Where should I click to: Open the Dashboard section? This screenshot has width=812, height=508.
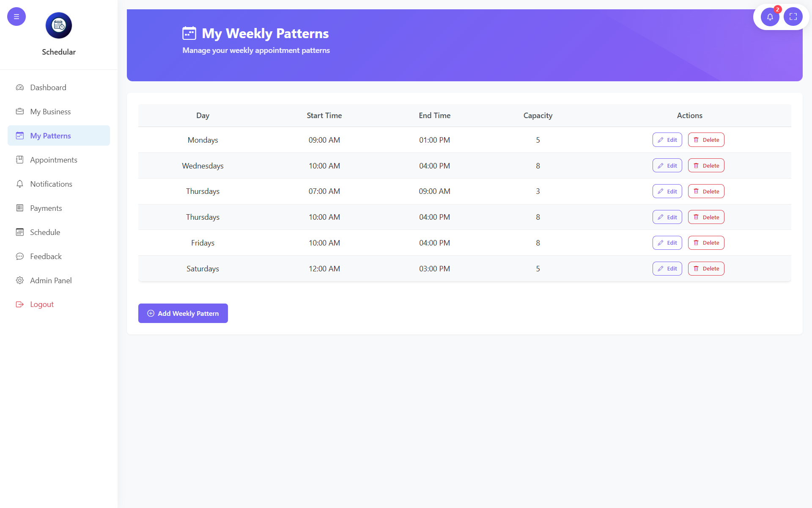pos(48,87)
